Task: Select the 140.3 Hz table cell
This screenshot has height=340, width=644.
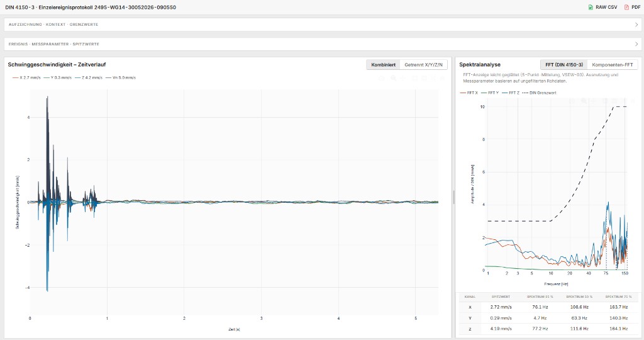Action: point(619,318)
